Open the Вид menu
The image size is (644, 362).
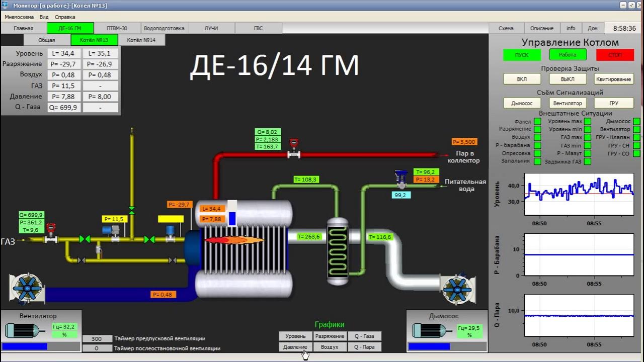click(44, 17)
